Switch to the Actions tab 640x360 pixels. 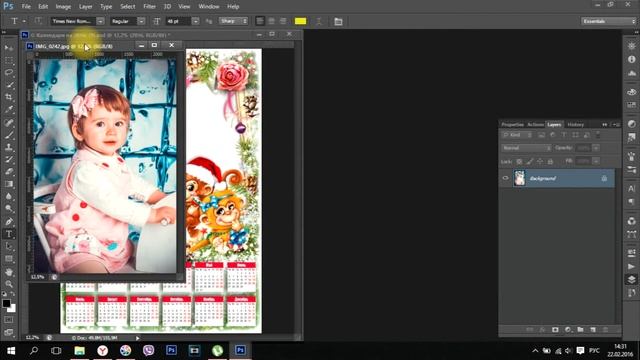[535, 124]
